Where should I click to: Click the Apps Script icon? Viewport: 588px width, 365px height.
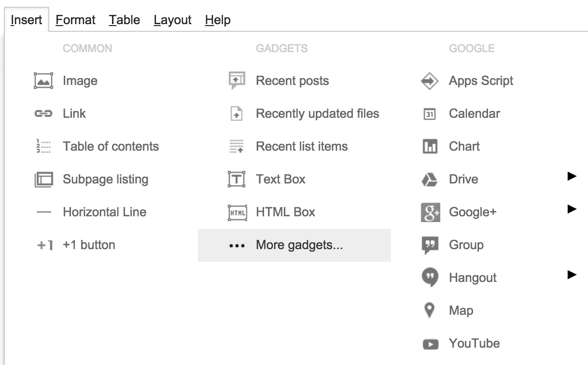tap(430, 81)
